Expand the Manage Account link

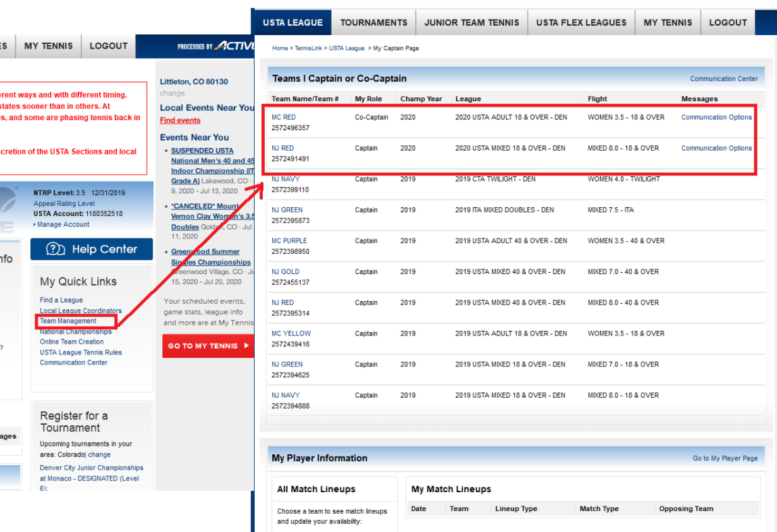tap(63, 224)
